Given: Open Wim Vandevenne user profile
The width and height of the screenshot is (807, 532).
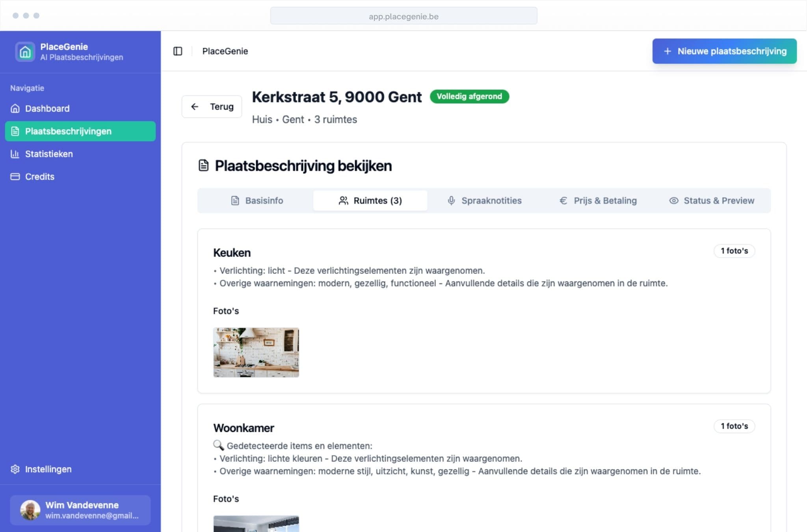Looking at the screenshot, I should [x=80, y=510].
